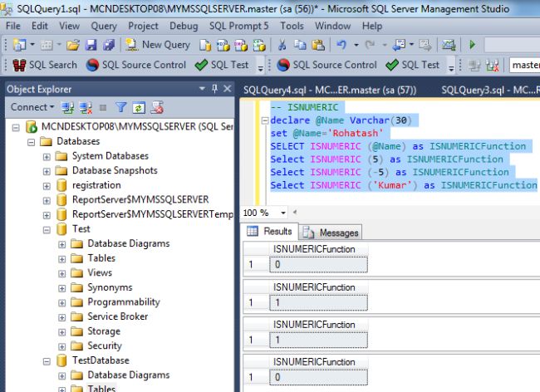This screenshot has height=392, width=540.
Task: Expand Service Broker folder
Action: 62,317
